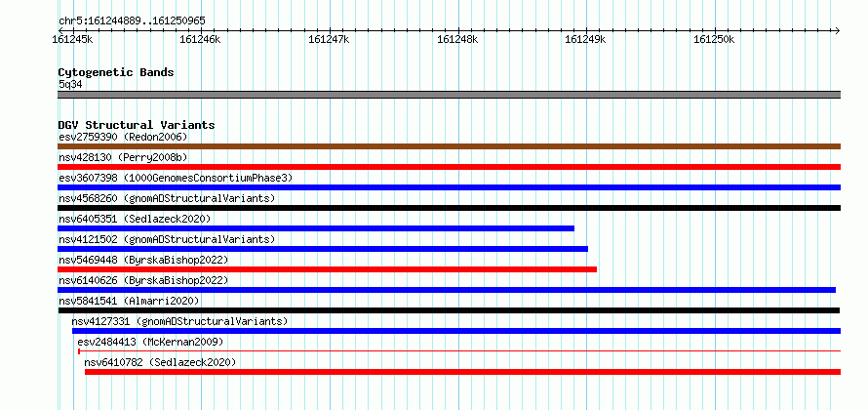Click the 161246k ruler tick label
The image size is (868, 410).
point(200,39)
